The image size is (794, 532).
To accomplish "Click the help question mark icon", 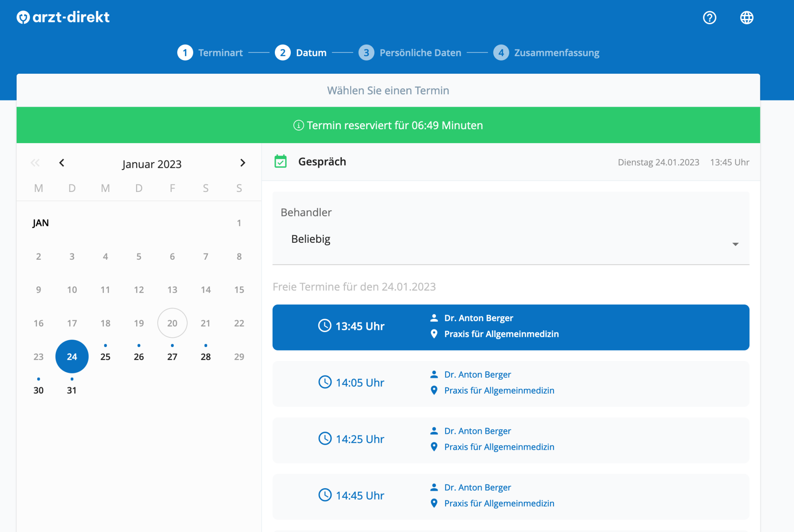I will point(709,17).
